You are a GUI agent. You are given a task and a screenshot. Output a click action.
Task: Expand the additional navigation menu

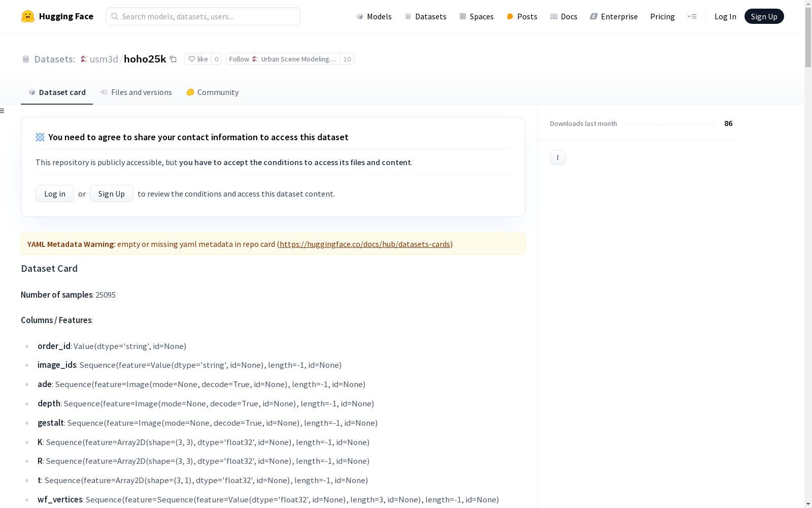[692, 16]
